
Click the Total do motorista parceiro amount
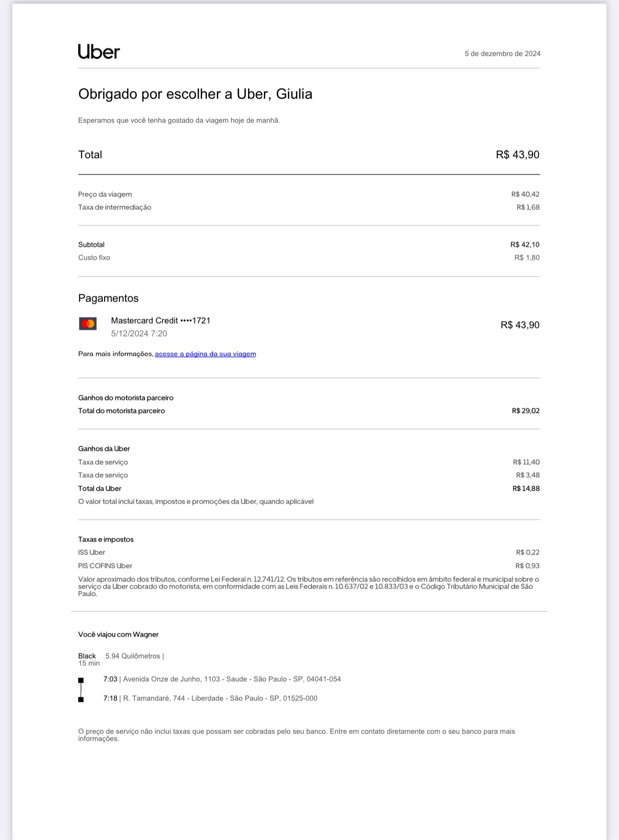(x=525, y=411)
